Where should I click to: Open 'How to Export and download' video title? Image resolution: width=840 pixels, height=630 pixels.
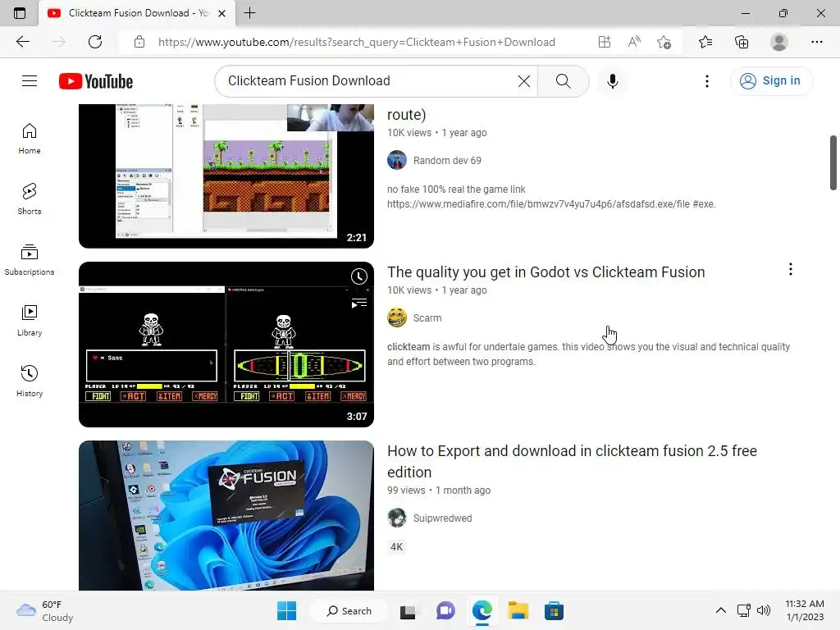point(572,461)
